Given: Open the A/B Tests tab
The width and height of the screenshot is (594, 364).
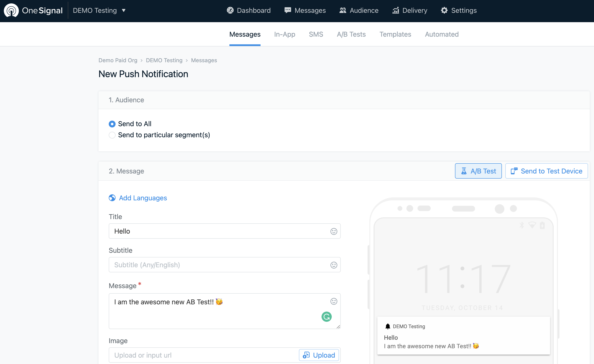Looking at the screenshot, I should click(351, 34).
